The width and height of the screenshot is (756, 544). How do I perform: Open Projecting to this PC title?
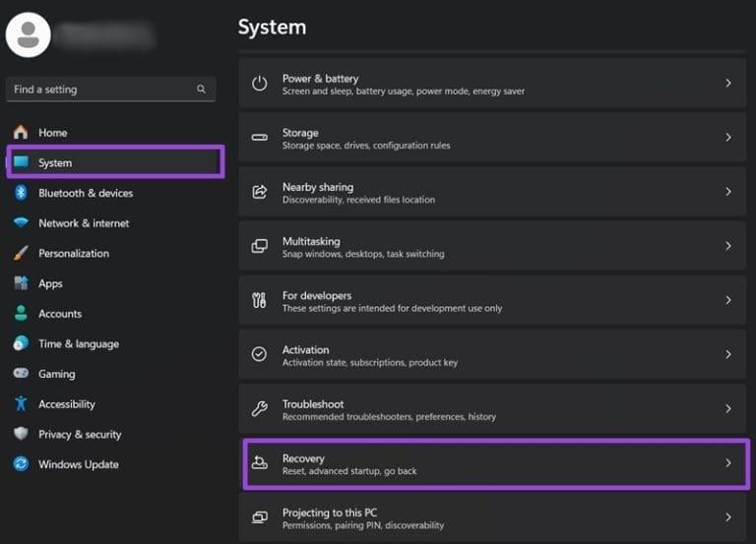point(330,513)
